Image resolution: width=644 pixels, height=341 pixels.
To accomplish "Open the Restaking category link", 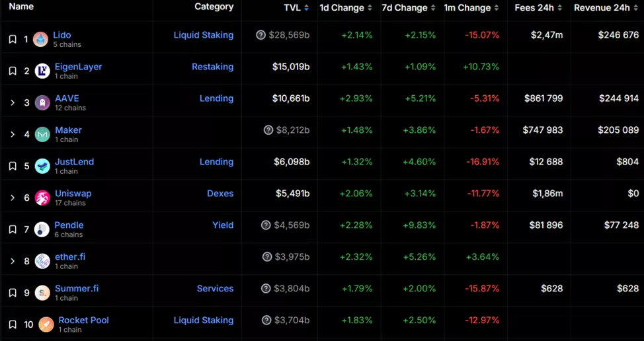I will (x=212, y=67).
